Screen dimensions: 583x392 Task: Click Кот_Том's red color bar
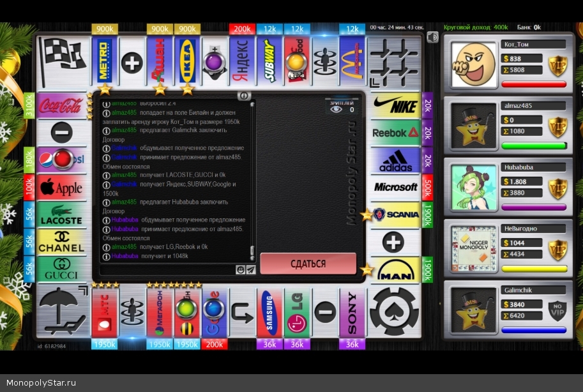click(x=534, y=84)
